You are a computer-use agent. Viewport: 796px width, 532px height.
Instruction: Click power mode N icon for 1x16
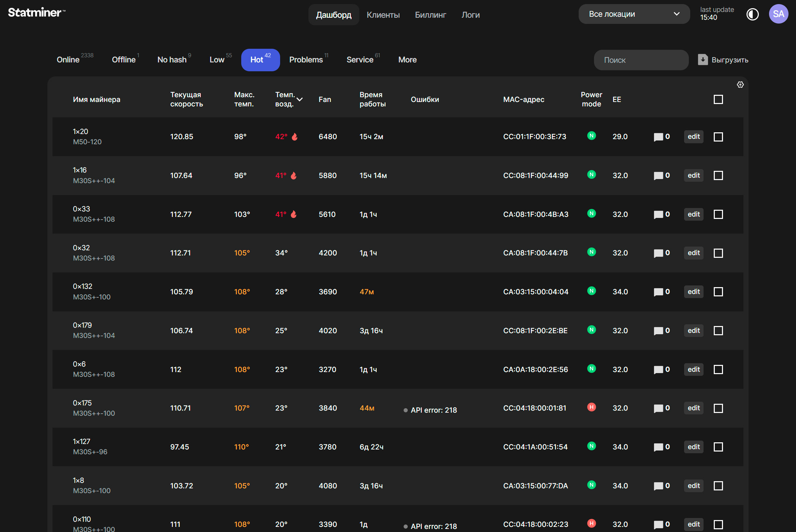591,175
